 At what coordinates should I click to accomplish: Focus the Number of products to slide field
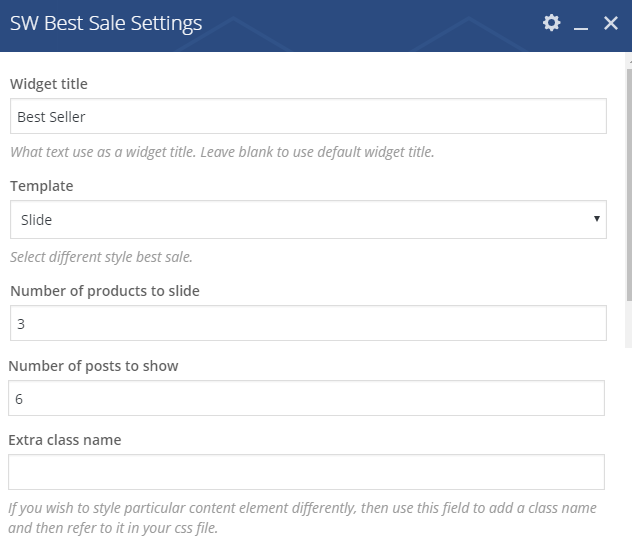click(308, 323)
